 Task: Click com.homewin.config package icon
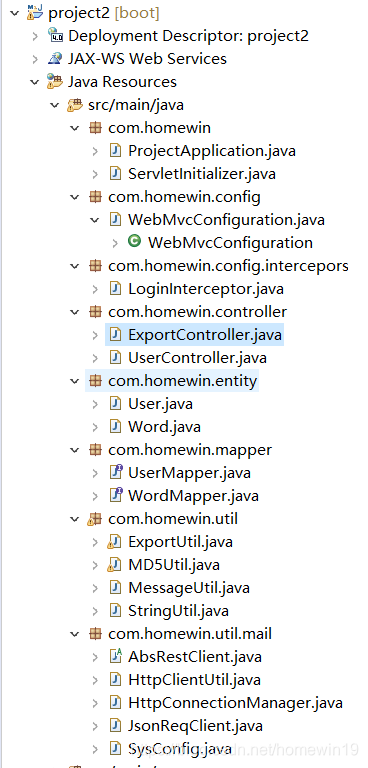95,197
